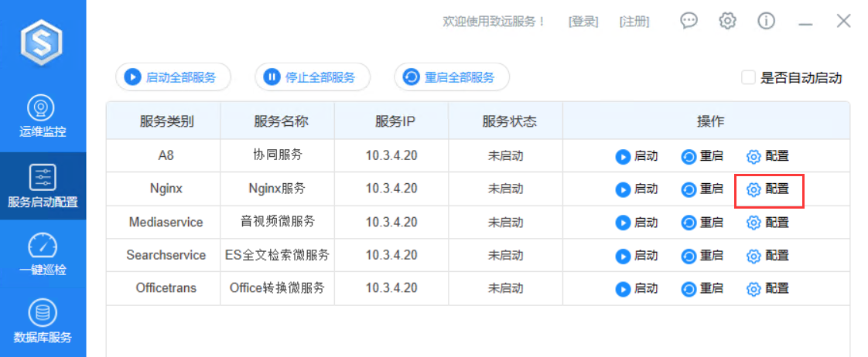Click the restart icon for Officetrans
The width and height of the screenshot is (868, 357).
(x=689, y=289)
